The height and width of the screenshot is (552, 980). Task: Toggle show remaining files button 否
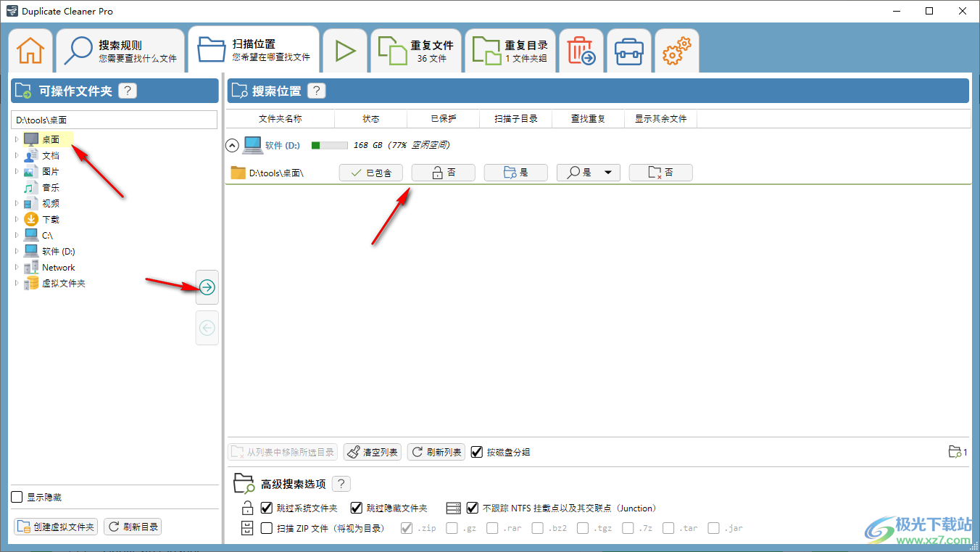[x=661, y=173]
